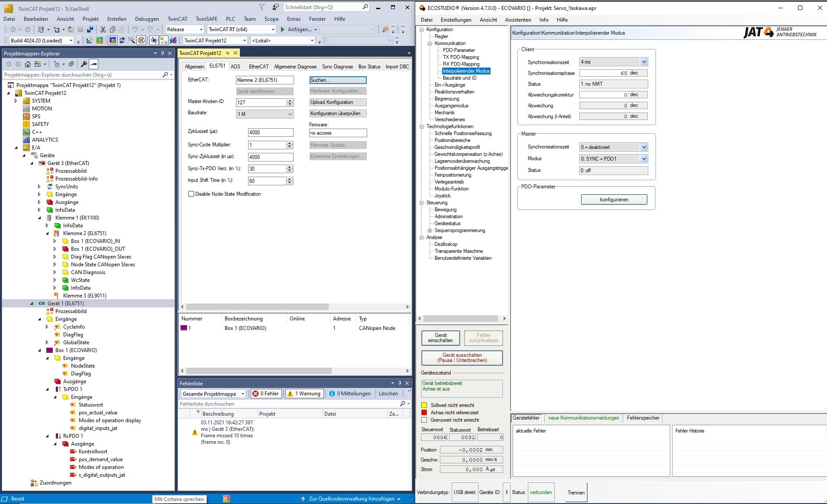Click the Upload Konfiguration button

(x=338, y=102)
